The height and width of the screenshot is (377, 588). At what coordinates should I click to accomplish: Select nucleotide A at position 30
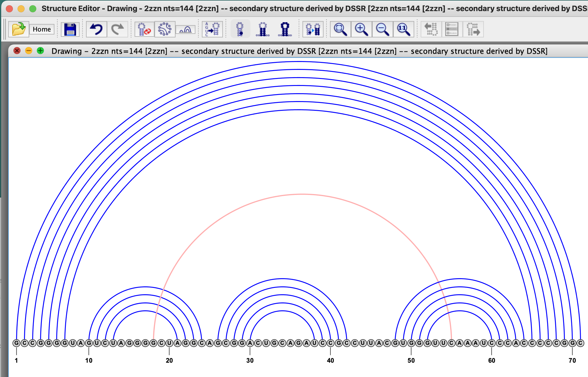point(250,343)
